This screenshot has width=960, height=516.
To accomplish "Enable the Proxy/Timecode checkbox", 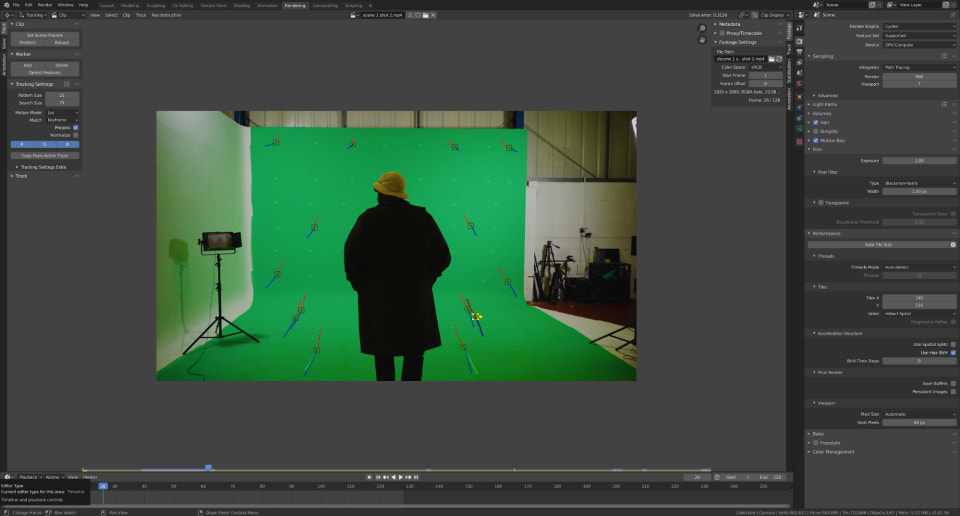I will click(x=722, y=33).
